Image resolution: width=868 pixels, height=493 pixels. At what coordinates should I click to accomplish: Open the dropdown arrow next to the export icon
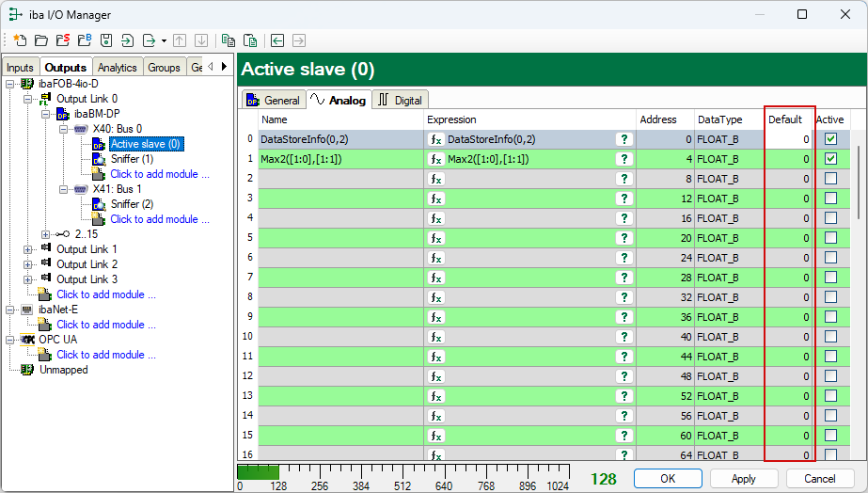[x=164, y=41]
